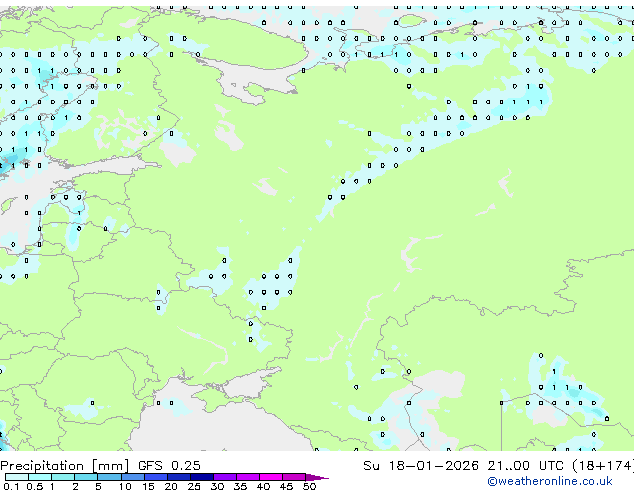Pick the 5–10 mm legend swatch
The image size is (634, 490).
(x=109, y=477)
